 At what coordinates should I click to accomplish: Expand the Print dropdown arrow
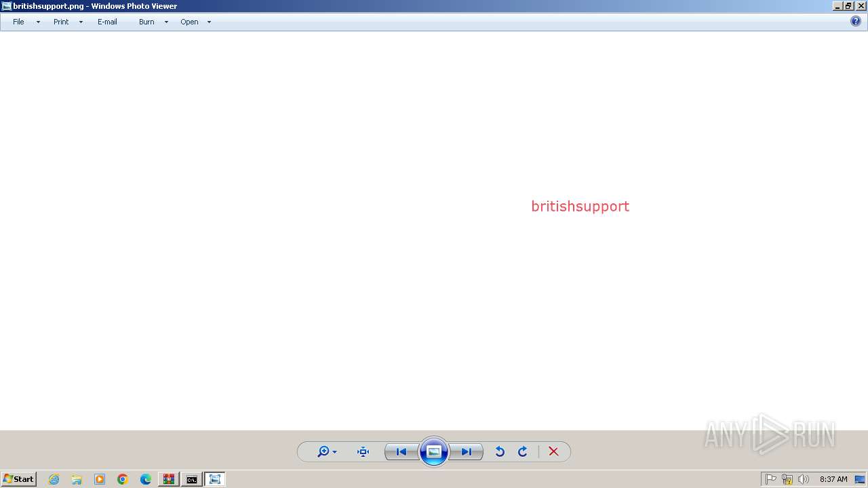[81, 22]
